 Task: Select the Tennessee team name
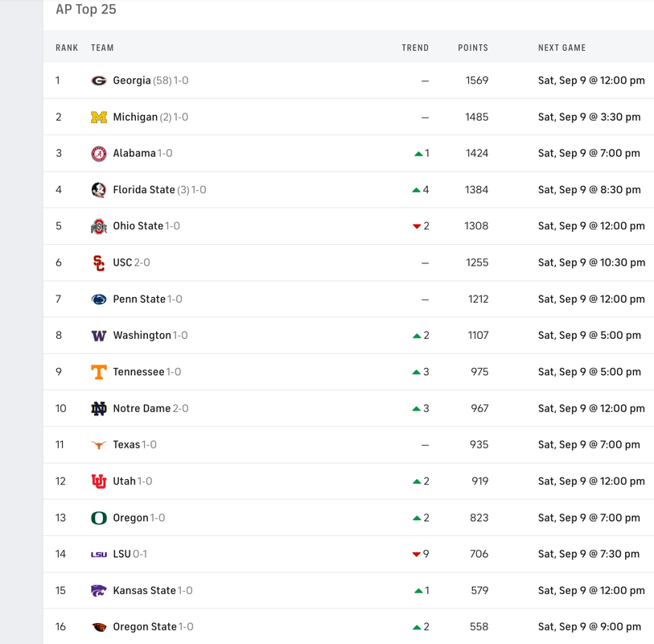tap(138, 372)
